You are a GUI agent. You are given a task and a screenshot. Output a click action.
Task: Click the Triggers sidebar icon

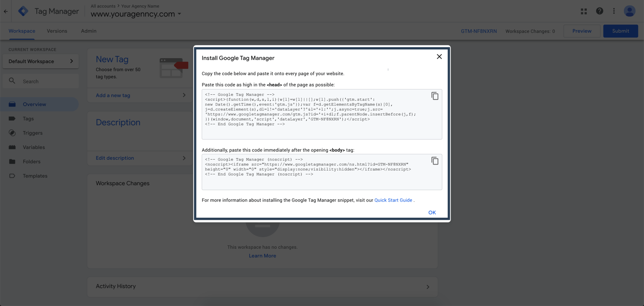(x=12, y=133)
